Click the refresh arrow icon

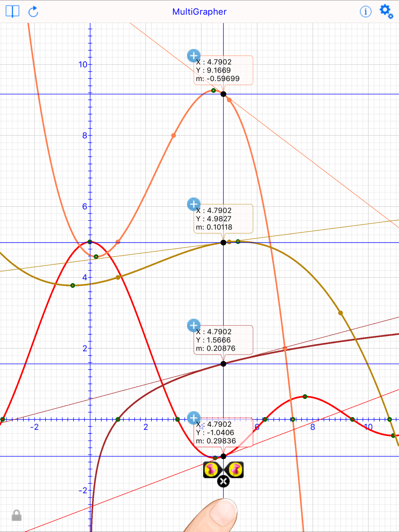(33, 11)
